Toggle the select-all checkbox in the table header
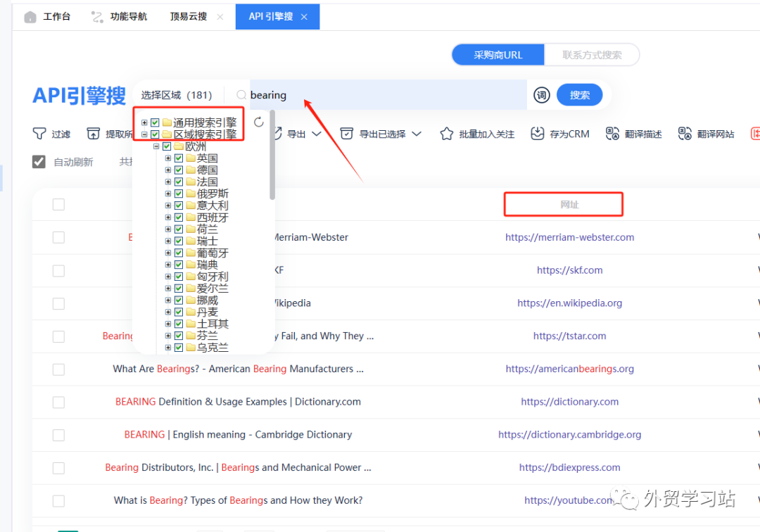This screenshot has height=532, width=760. coord(58,205)
